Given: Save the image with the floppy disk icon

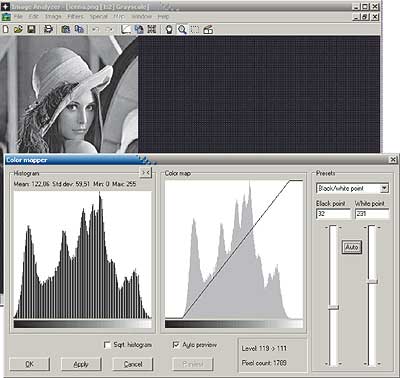Looking at the screenshot, I should click(31, 29).
